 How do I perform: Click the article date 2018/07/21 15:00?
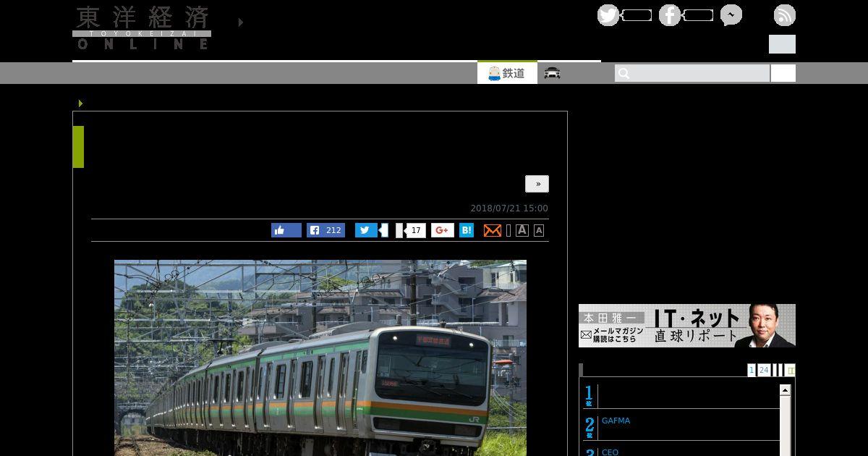tap(509, 208)
